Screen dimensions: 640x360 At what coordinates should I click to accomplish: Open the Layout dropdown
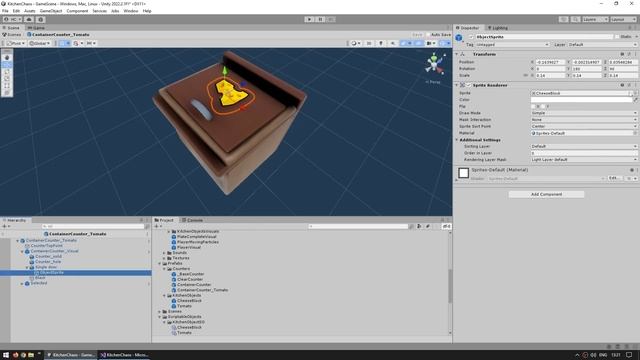pos(623,19)
